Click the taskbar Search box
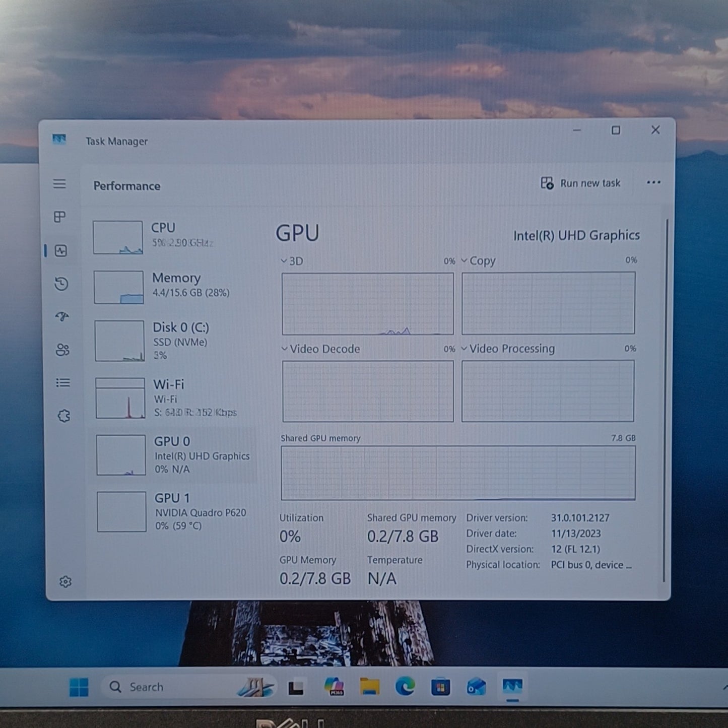Screen dimensions: 728x728 tap(189, 687)
